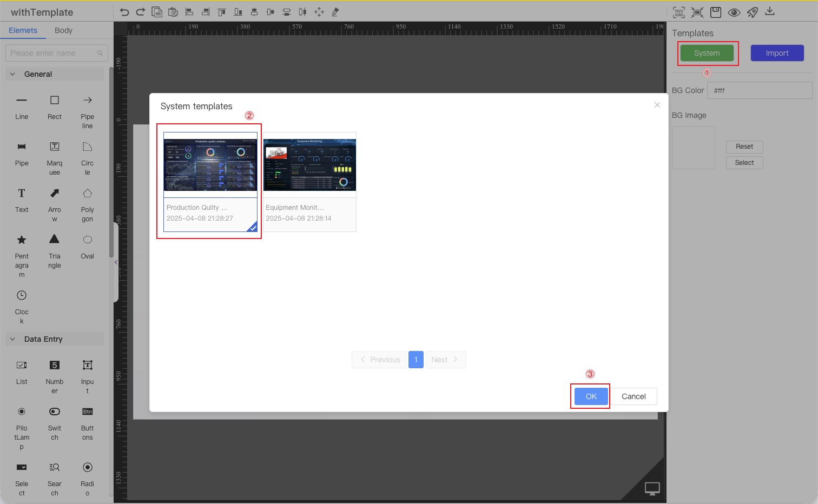The width and height of the screenshot is (818, 504).
Task: Collapse the left panel with arrow handle
Action: (116, 262)
